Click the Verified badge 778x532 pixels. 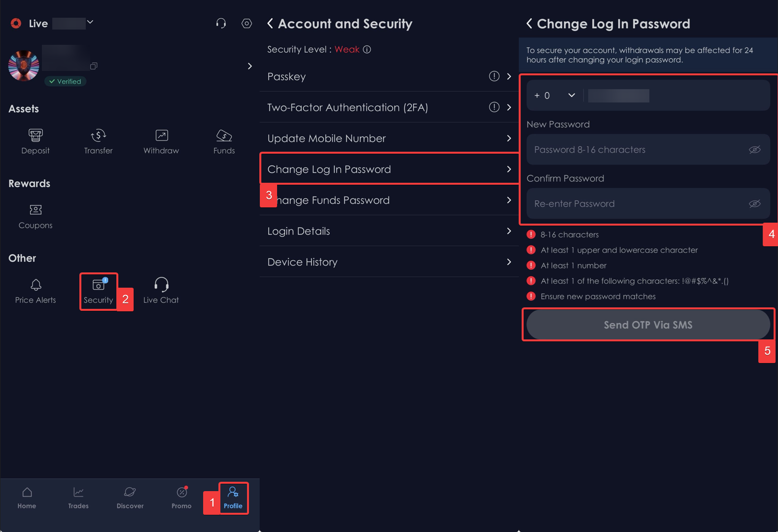click(66, 81)
